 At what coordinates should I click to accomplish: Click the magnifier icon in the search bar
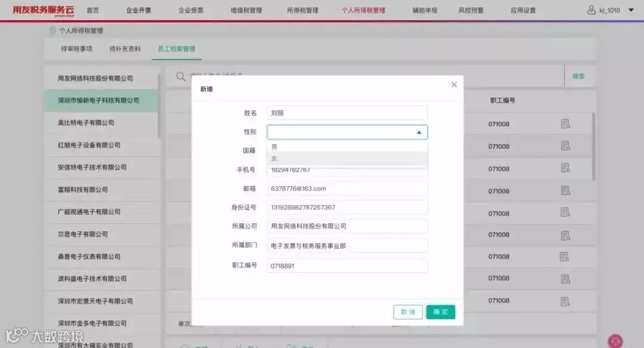point(181,76)
